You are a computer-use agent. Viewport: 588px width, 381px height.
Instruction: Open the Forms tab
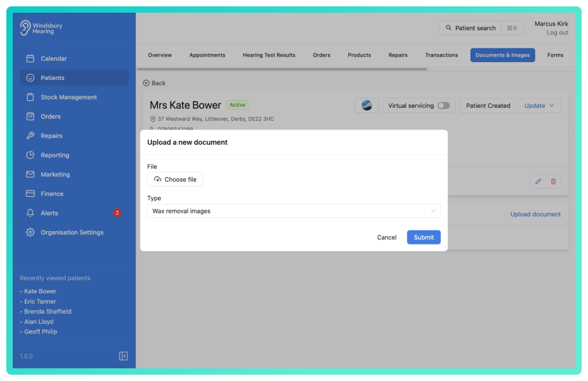click(555, 55)
